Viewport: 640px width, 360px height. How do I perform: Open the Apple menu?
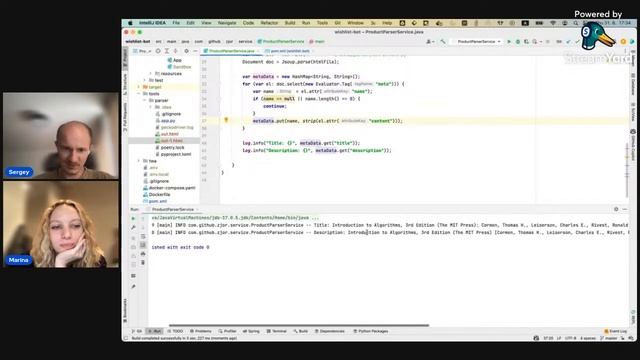coord(130,23)
